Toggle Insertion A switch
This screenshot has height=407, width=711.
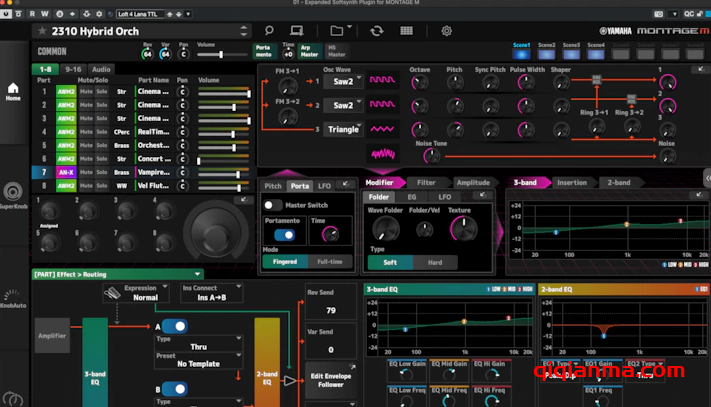pos(175,326)
